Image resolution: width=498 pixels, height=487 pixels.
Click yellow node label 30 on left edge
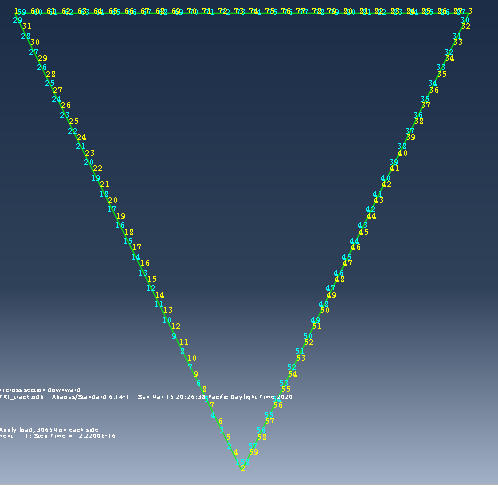pos(35,42)
